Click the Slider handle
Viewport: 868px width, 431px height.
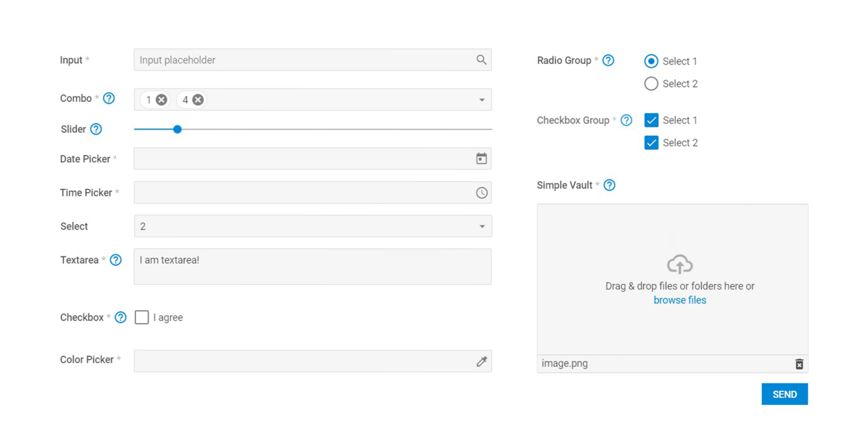(177, 129)
